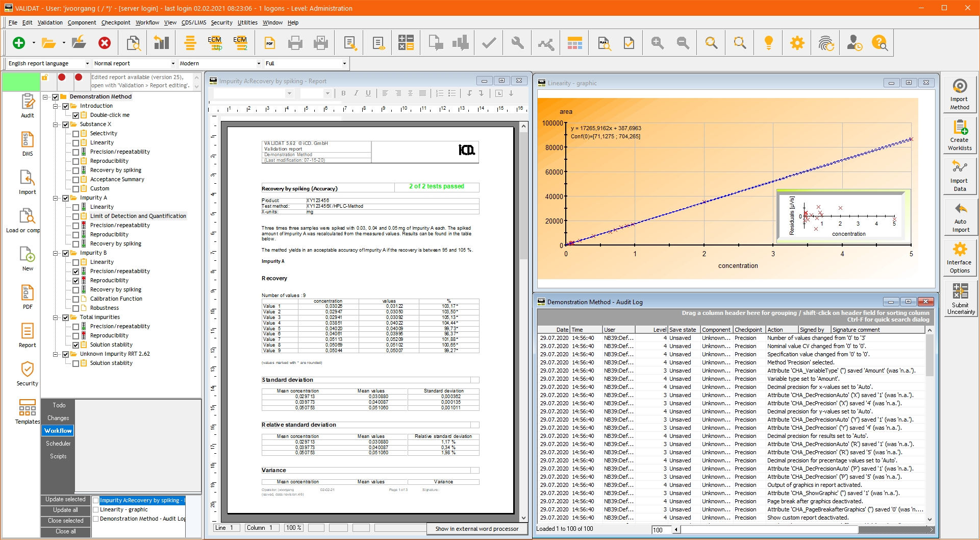Toggle the Robustness checkbox under Impurity B

pyautogui.click(x=76, y=308)
